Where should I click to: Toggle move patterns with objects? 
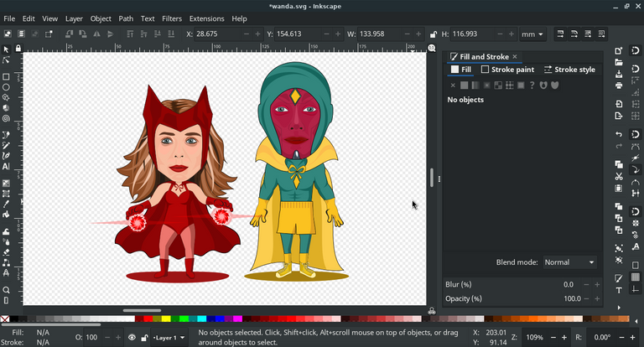click(601, 34)
